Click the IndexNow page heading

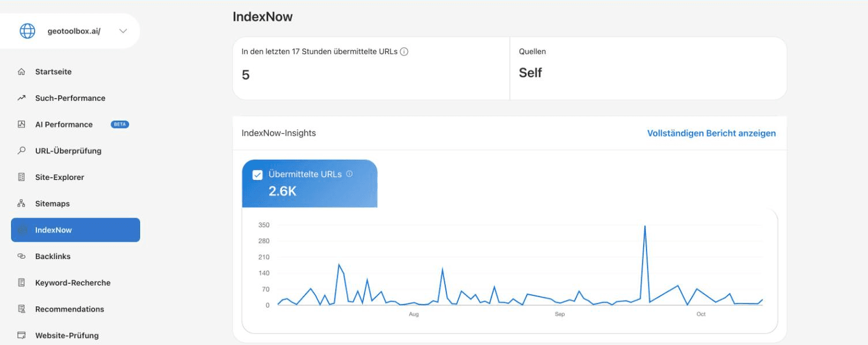click(262, 17)
